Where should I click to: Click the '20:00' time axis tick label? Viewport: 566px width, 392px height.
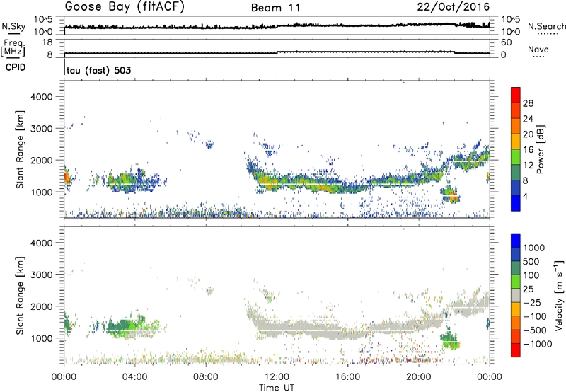(x=419, y=377)
